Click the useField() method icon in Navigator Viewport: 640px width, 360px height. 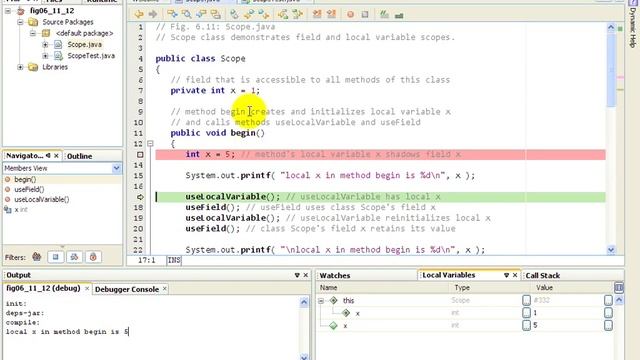pyautogui.click(x=8, y=189)
